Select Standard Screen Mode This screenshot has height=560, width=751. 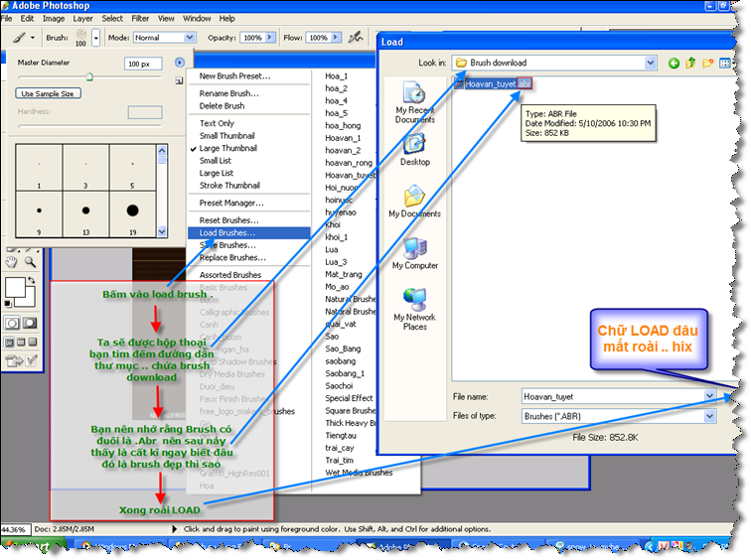10,343
